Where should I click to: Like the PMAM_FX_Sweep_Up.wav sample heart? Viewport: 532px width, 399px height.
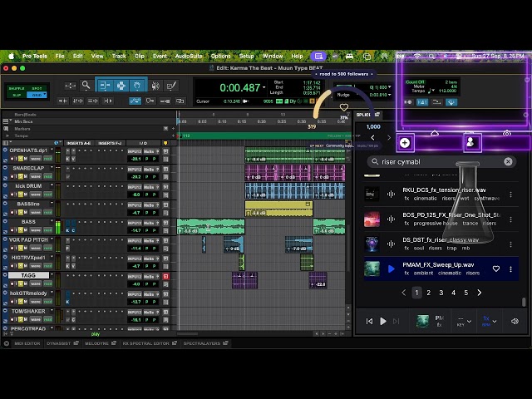496,268
